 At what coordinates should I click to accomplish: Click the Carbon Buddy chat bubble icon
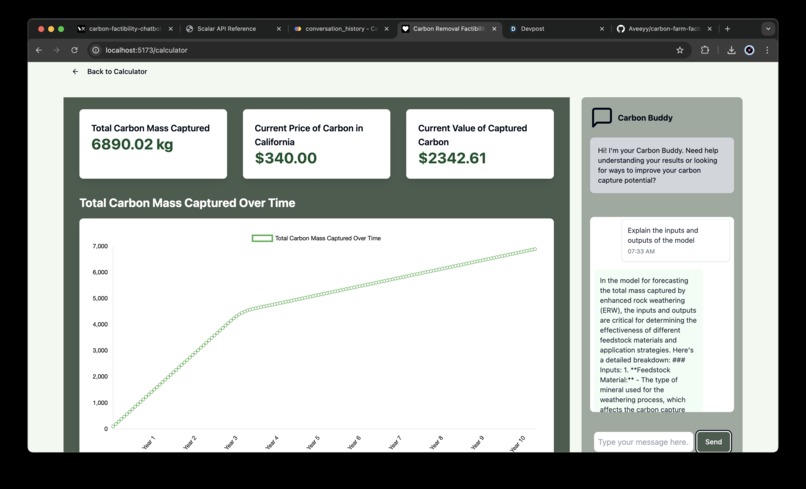pos(601,117)
